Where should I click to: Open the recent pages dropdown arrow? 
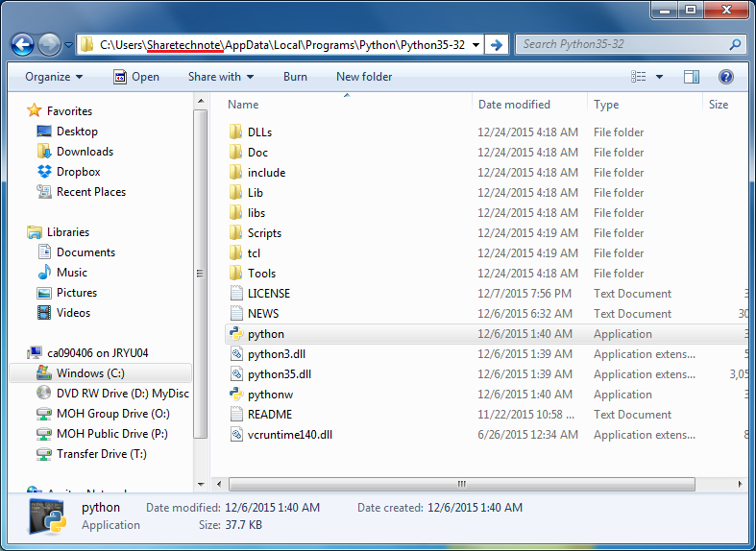click(x=68, y=45)
